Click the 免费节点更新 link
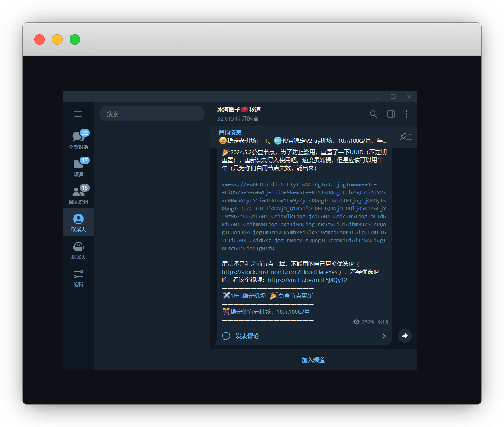504x427 pixels. tap(295, 296)
